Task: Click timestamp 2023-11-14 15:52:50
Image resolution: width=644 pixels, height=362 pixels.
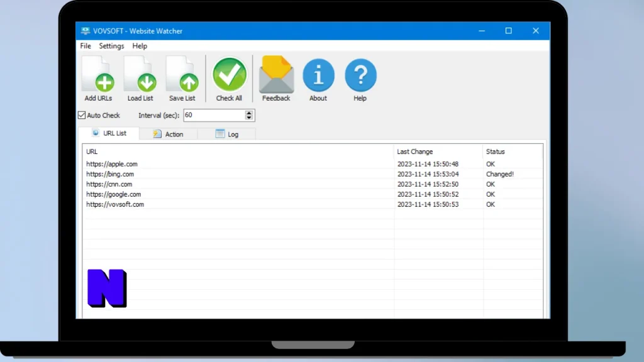Action: 428,184
